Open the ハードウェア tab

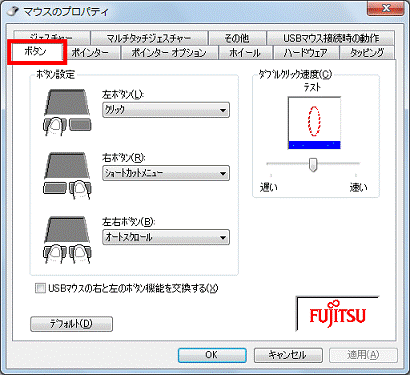tap(306, 53)
